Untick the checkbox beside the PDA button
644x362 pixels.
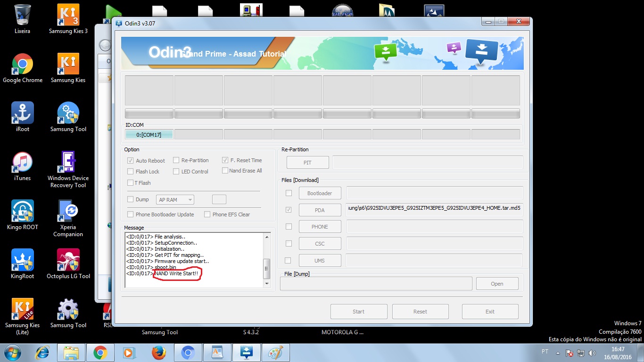click(x=289, y=210)
